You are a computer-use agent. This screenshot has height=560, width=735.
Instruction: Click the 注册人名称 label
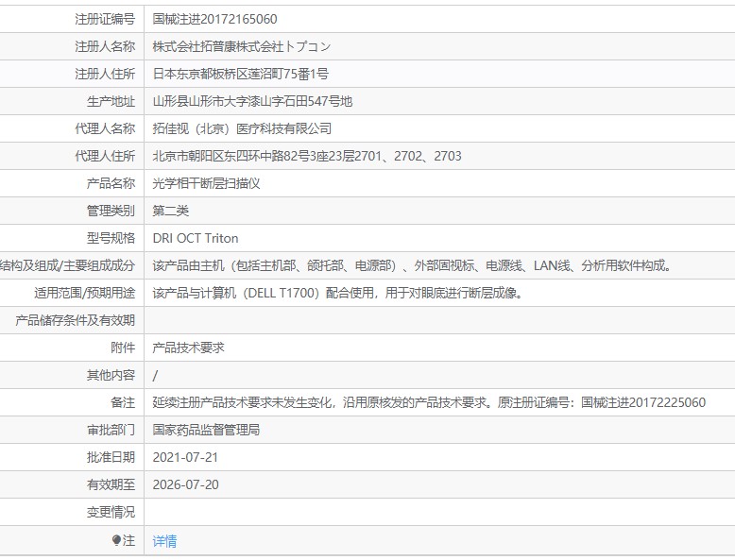[x=105, y=46]
